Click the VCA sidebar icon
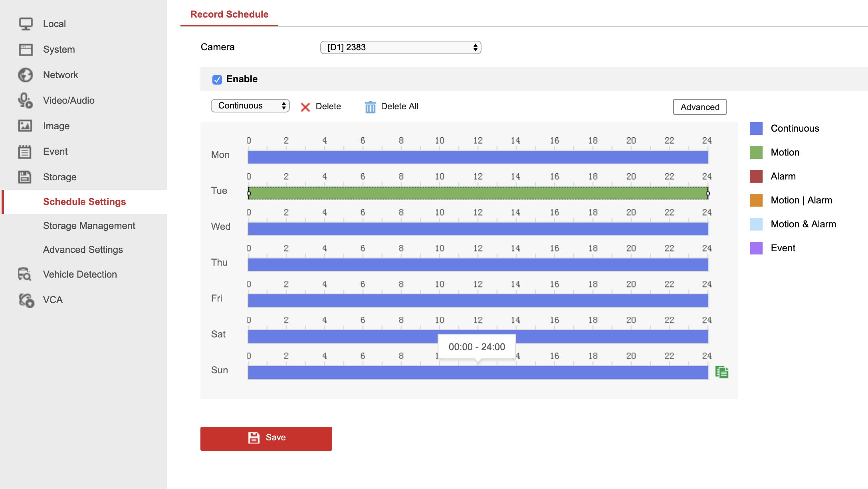This screenshot has height=489, width=868. point(26,300)
